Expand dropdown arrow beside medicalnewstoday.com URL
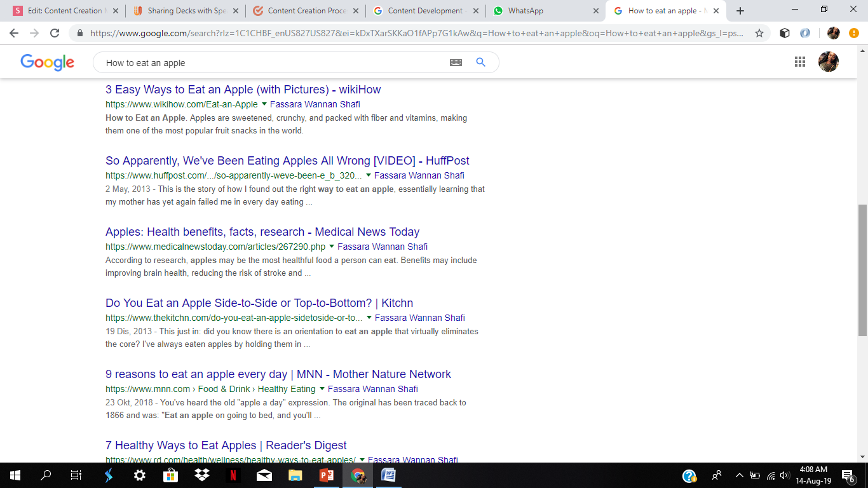Screen dimensions: 868x488 (331, 247)
